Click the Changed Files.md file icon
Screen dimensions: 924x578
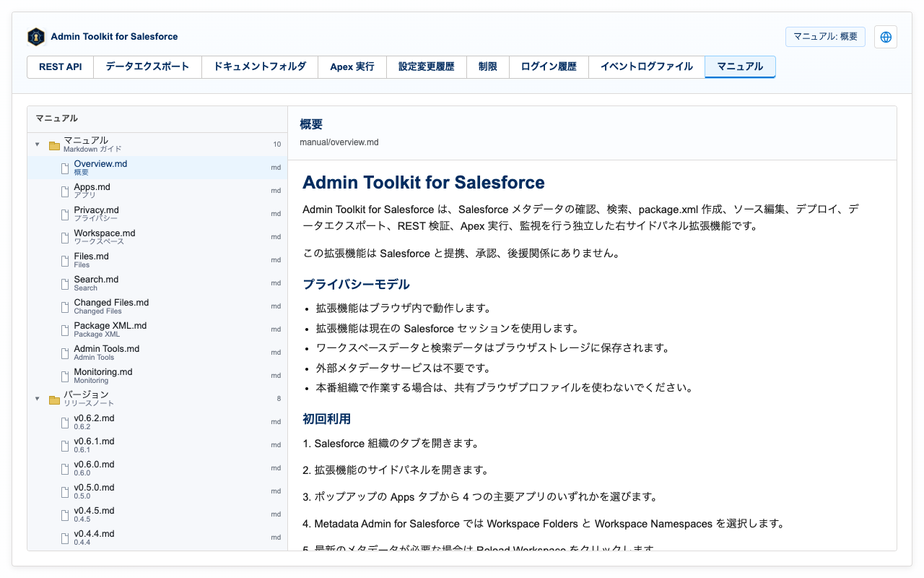[x=65, y=306]
